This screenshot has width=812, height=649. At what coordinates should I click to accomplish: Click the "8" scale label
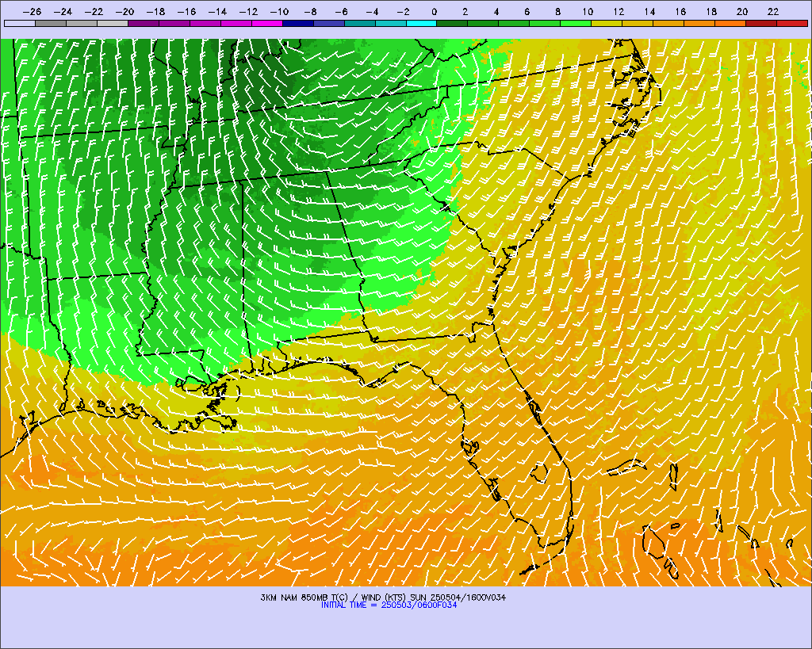coord(557,11)
